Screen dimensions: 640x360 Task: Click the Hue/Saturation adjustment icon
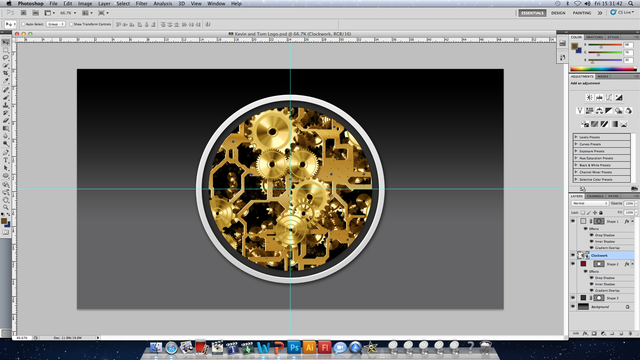(589, 111)
